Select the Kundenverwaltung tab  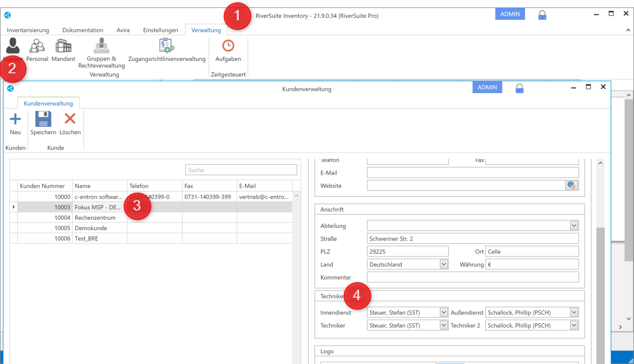(49, 104)
